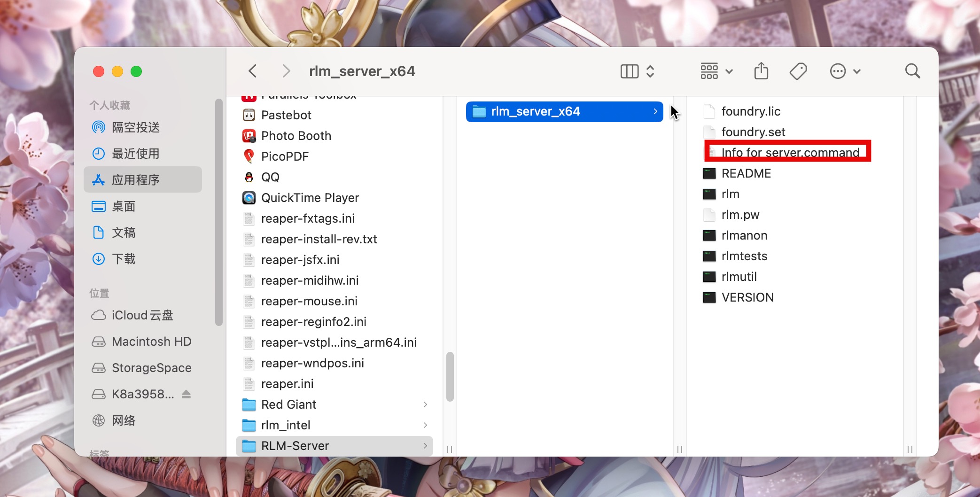Expand the Red Giant folder

point(425,404)
